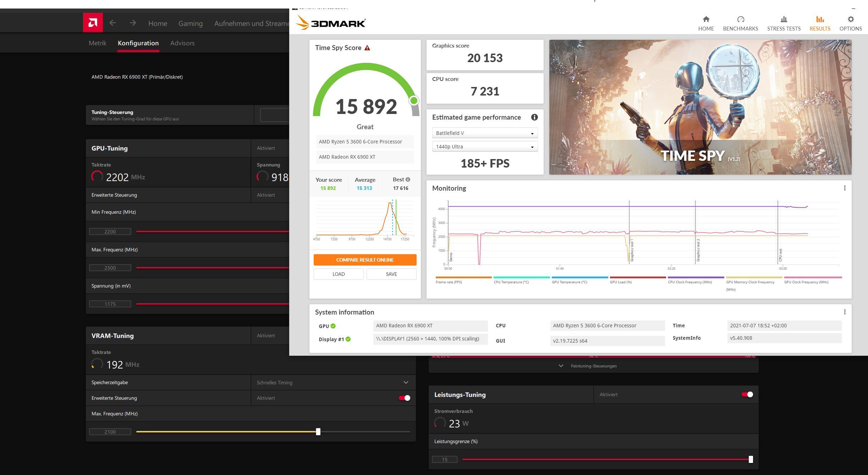Screen dimensions: 868x475
Task: Click the Save button in 3DMark
Action: click(x=391, y=274)
